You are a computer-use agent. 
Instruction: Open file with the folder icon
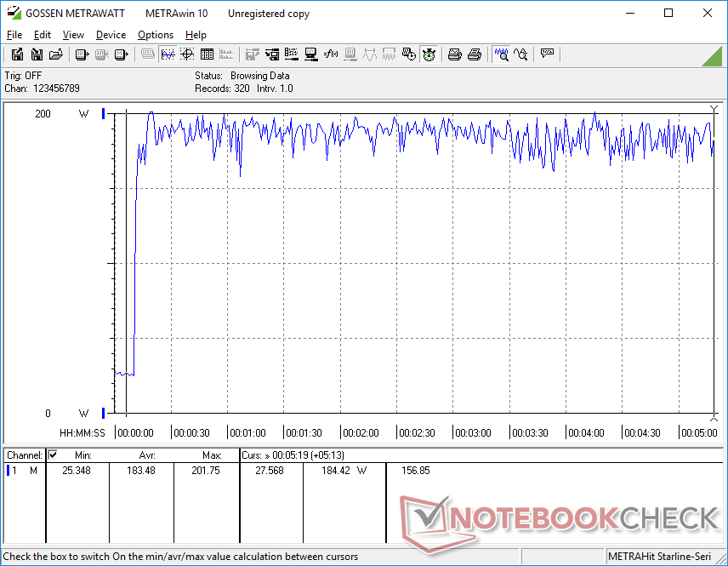pyautogui.click(x=56, y=54)
